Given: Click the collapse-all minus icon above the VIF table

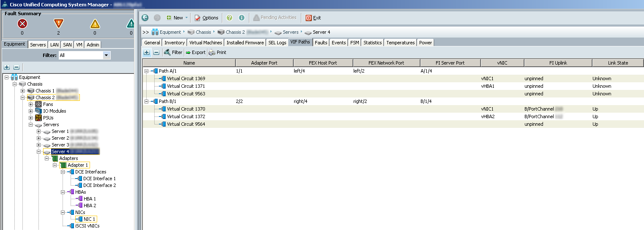Looking at the screenshot, I should [156, 52].
